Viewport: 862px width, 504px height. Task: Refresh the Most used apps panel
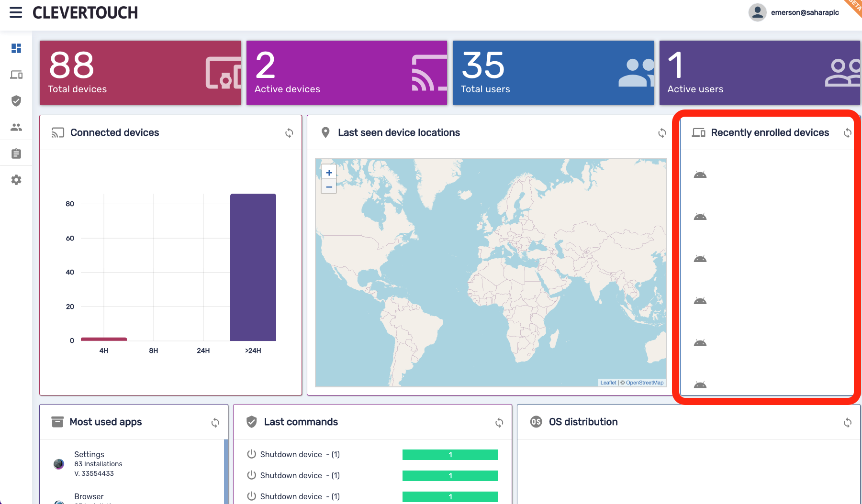pos(215,423)
